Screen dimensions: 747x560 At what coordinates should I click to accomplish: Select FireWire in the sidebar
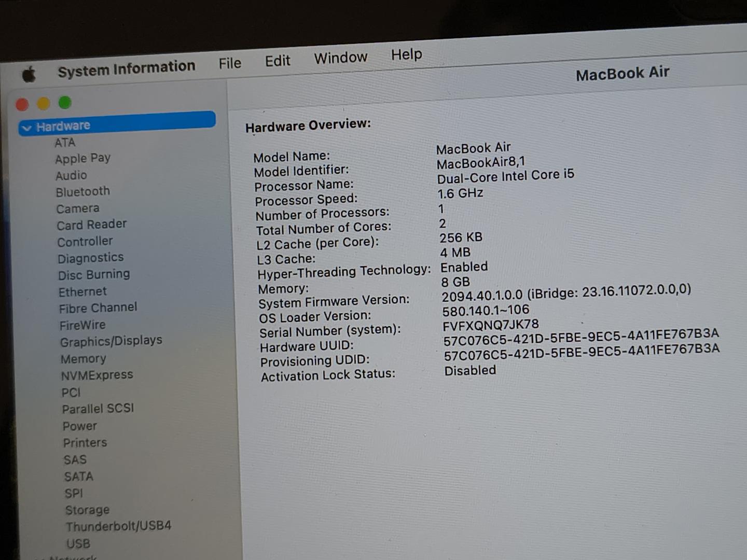tap(82, 325)
